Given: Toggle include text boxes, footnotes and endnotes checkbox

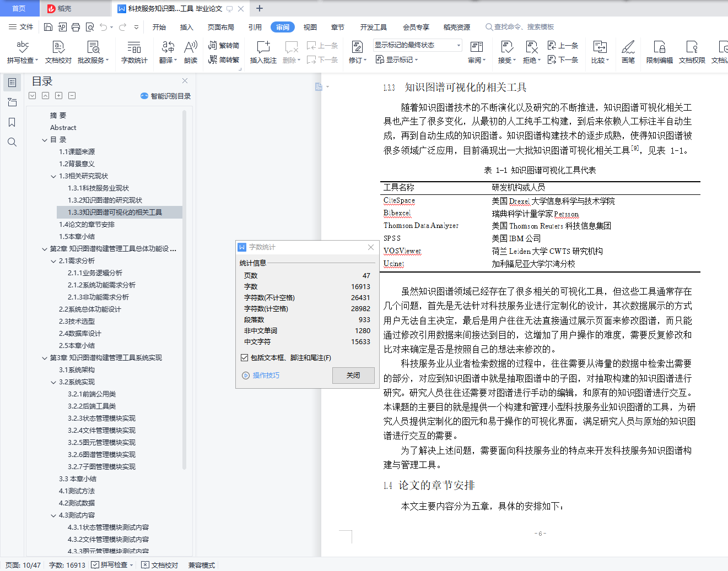Looking at the screenshot, I should pos(244,358).
